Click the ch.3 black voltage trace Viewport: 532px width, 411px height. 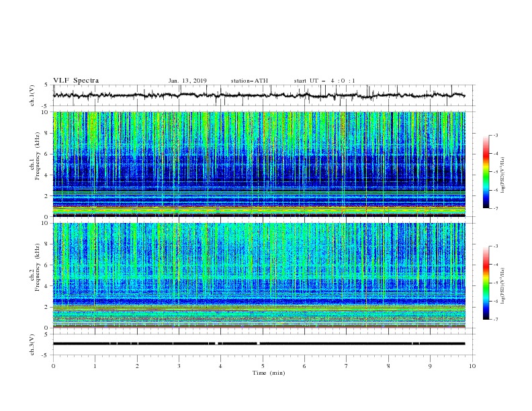pos(259,344)
